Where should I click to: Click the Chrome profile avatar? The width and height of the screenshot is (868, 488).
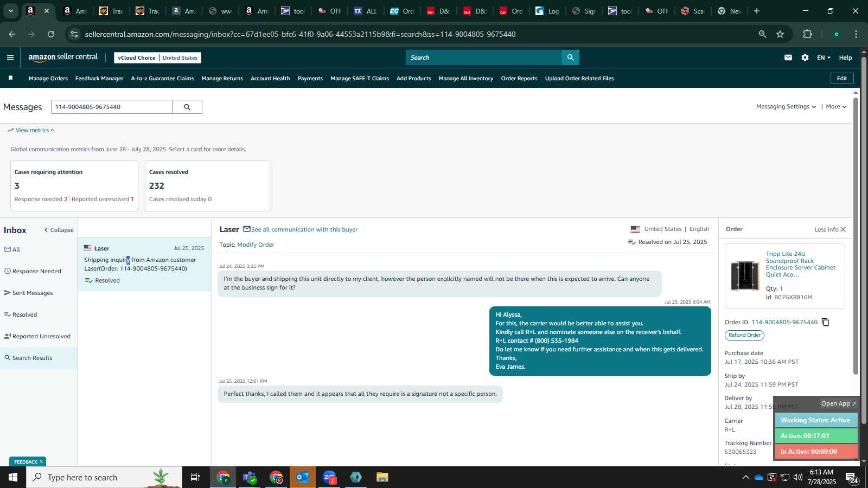click(837, 34)
